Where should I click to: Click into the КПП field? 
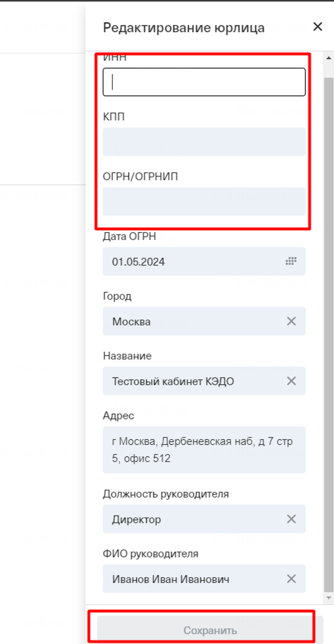tap(204, 142)
